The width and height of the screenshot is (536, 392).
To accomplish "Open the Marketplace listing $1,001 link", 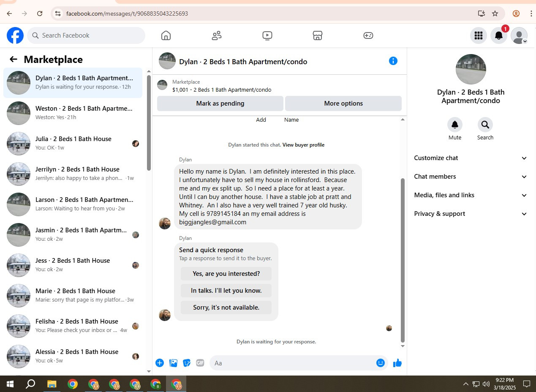I will pyautogui.click(x=222, y=90).
